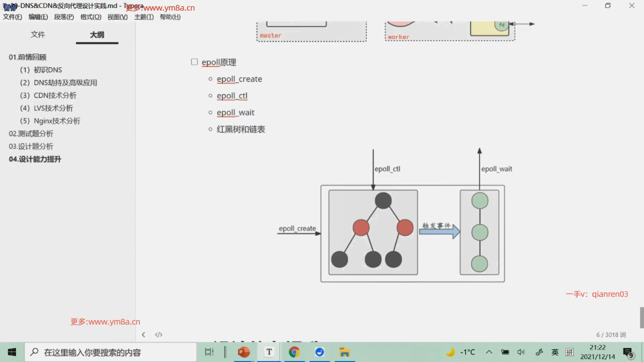The width and height of the screenshot is (644, 362).
Task: Go to (5) Nginx技术分析 outline item
Action: 50,121
